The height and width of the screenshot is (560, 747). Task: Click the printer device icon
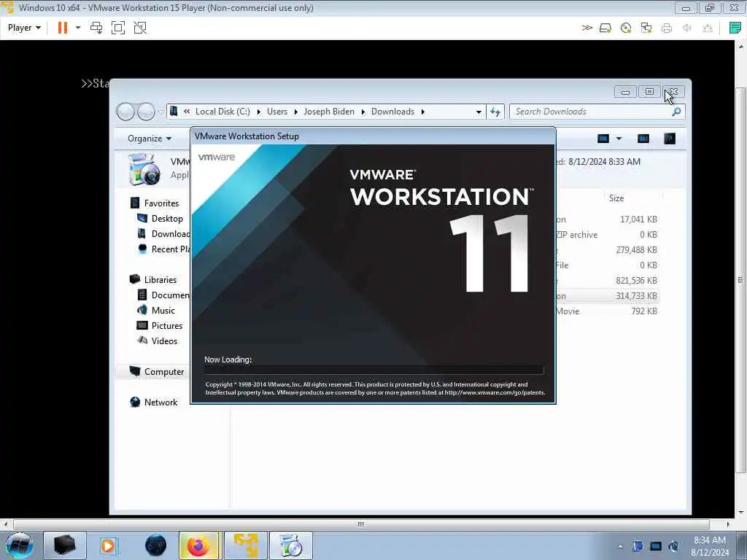tap(667, 28)
